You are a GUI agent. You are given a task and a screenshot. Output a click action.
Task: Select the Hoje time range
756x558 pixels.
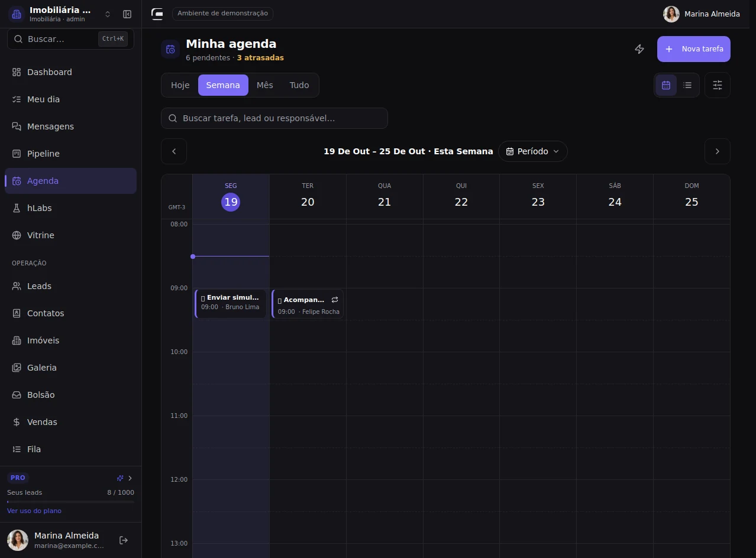pos(180,85)
